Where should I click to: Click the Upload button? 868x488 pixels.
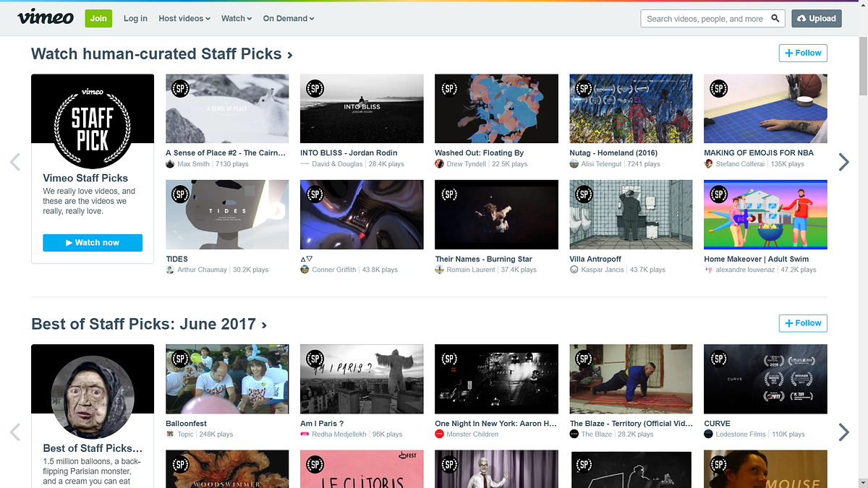817,19
